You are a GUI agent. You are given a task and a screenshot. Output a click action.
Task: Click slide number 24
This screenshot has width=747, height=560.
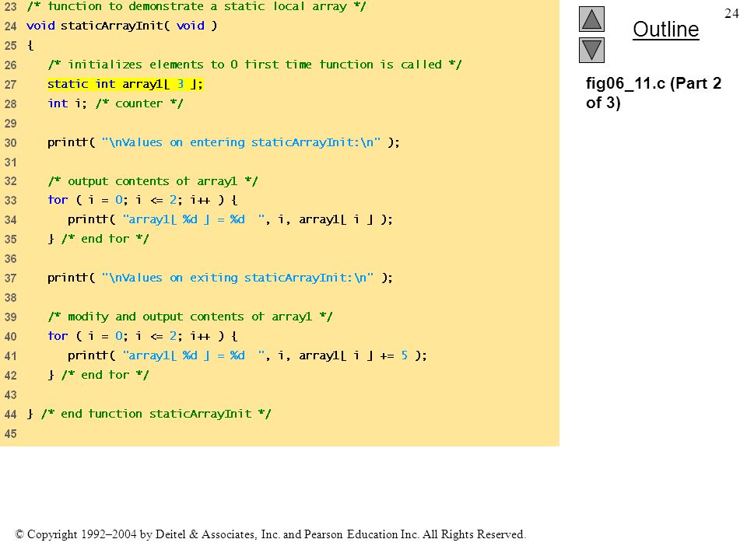click(x=731, y=13)
